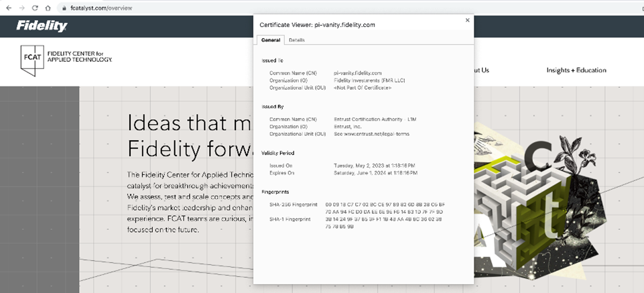Close the Certificate Viewer dialog
This screenshot has width=644, height=293.
pyautogui.click(x=467, y=20)
